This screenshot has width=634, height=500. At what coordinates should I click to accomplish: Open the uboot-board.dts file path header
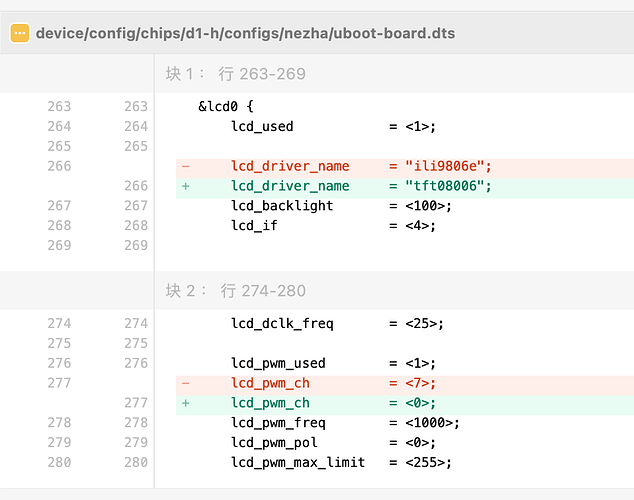pos(245,33)
